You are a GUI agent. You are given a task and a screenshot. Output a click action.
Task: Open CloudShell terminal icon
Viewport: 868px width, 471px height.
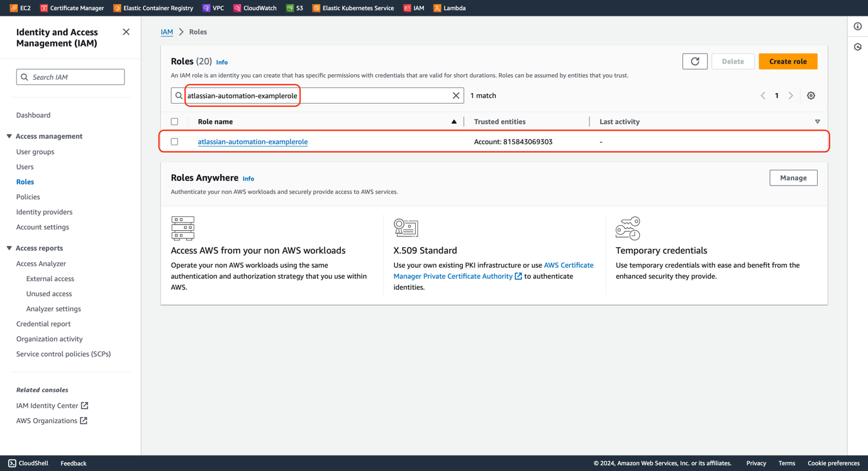[x=12, y=463]
